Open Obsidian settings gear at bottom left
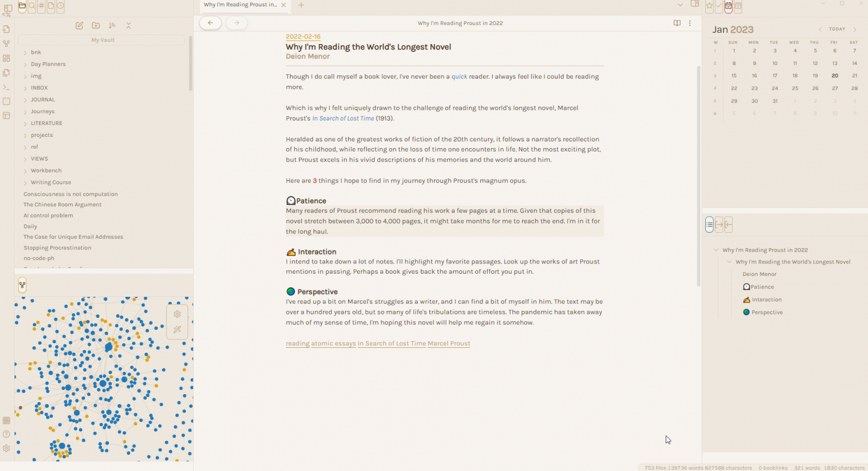Viewport: 868px width, 471px height. click(x=6, y=448)
